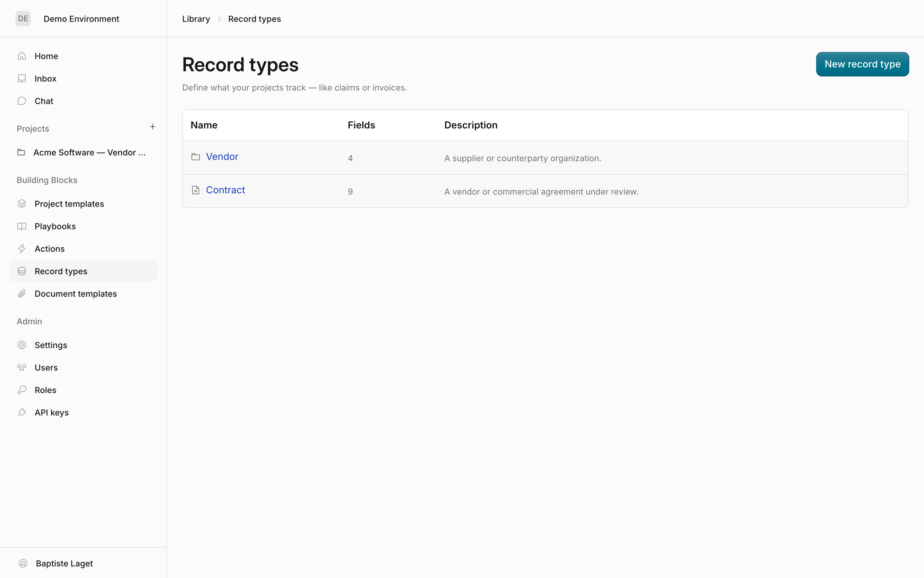Screen dimensions: 924x578
Task: Click the DE workspace badge
Action: (23, 18)
